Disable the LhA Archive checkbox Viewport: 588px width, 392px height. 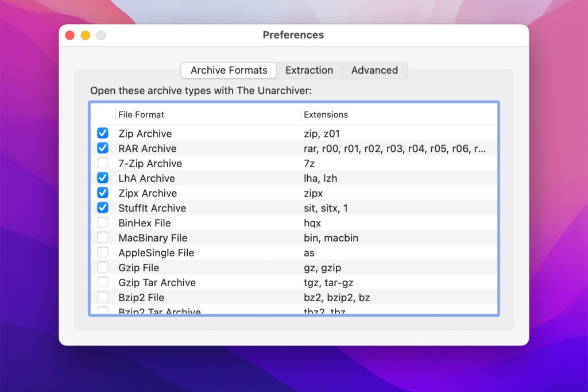point(103,178)
